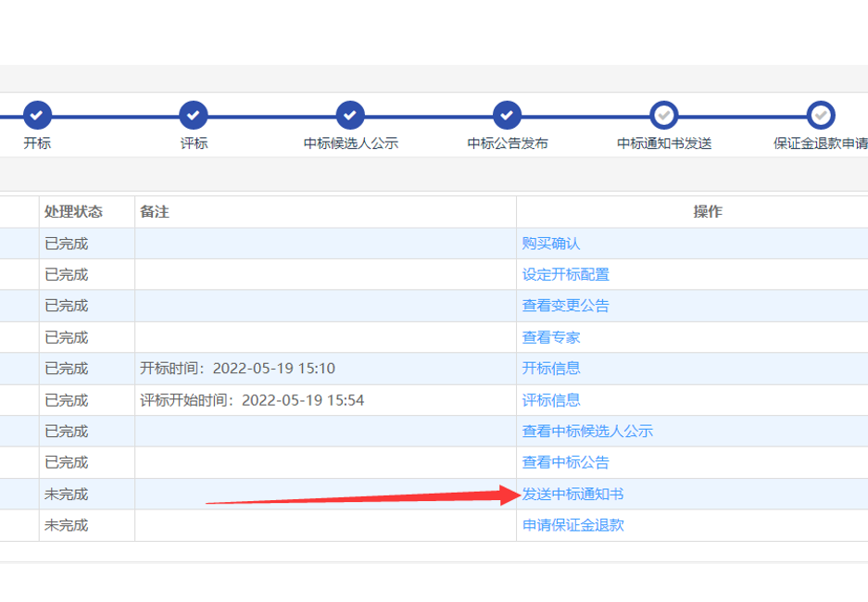
Task: Click the 处理状态 column header
Action: (73, 212)
